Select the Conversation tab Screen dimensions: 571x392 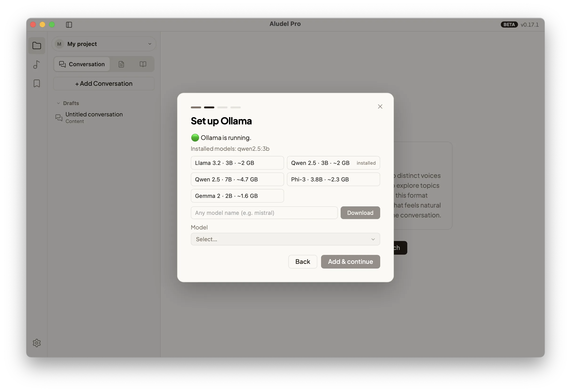[x=82, y=64]
